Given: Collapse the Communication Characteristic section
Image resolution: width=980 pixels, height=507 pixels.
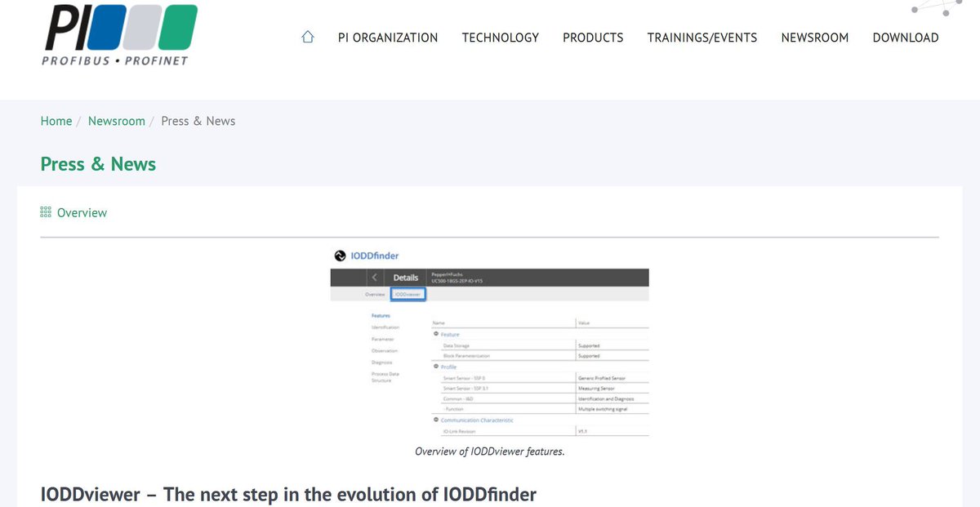Looking at the screenshot, I should [x=436, y=419].
